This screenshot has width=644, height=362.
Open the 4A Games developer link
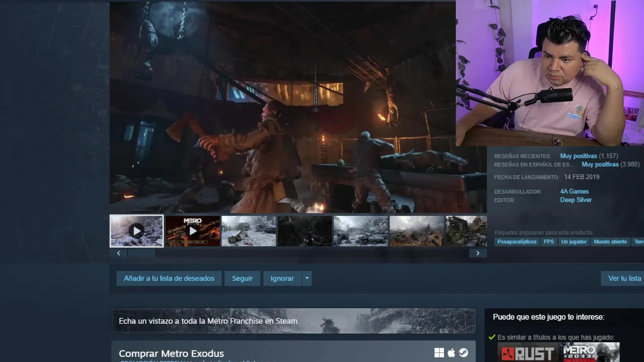574,192
